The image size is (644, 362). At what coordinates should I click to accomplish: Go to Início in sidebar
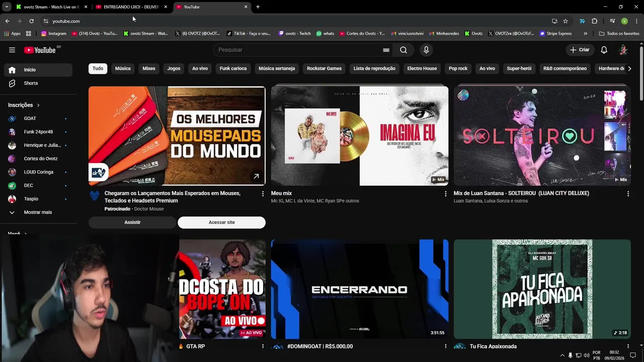point(38,70)
